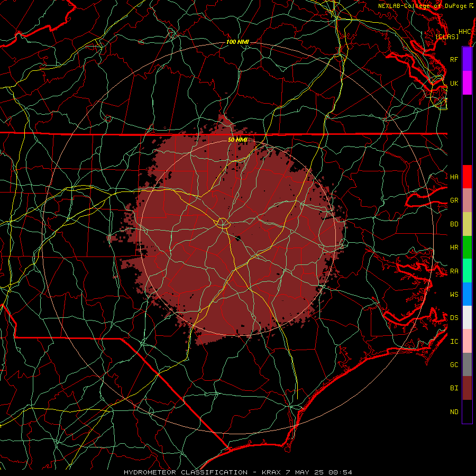Click the BD legend label
Screen dimensions: 476x476
[x=454, y=224]
